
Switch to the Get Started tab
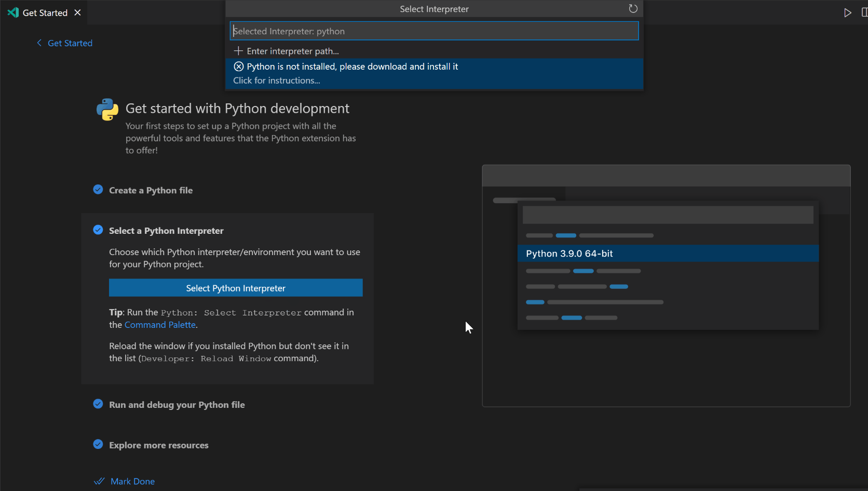45,12
